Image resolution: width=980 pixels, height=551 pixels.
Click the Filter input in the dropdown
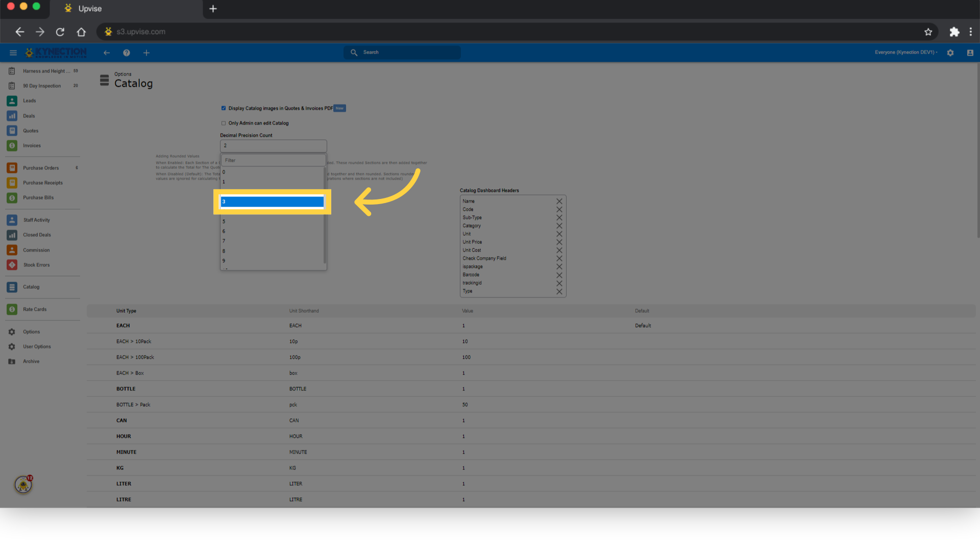273,160
